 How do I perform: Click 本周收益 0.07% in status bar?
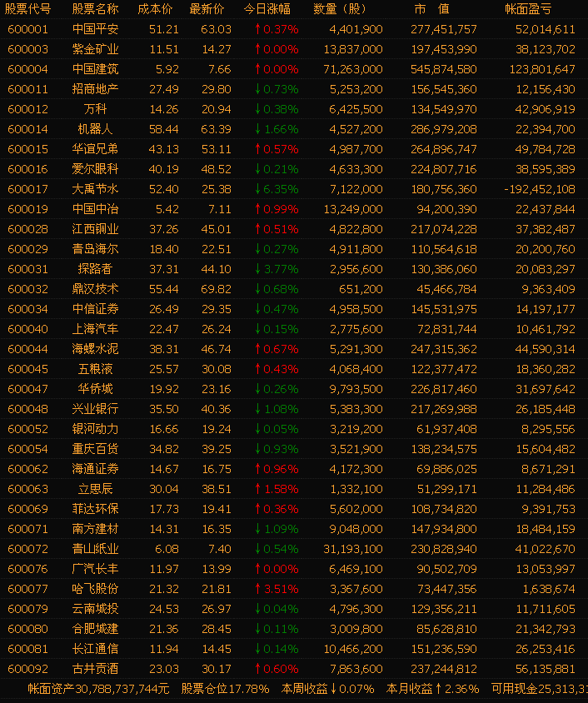click(327, 689)
